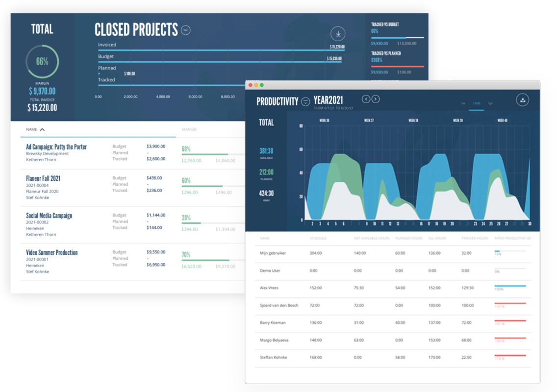
Task: Click the Tracked vs Planned red progress bar
Action: pyautogui.click(x=397, y=66)
